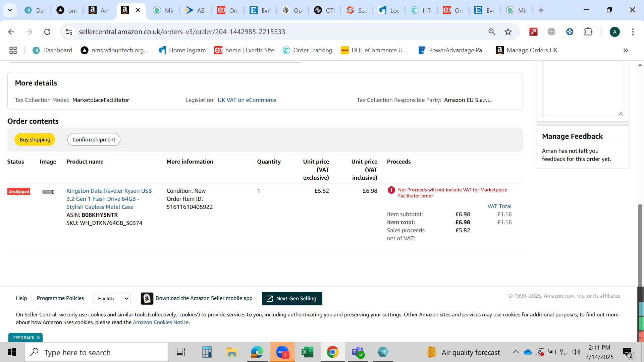Switch to the Da... dashboard tab
Viewport: 644px width, 362px height.
coord(35,10)
